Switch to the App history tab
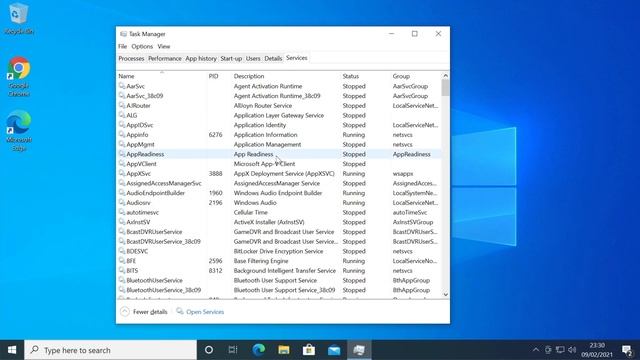Image resolution: width=640 pixels, height=360 pixels. [x=201, y=58]
